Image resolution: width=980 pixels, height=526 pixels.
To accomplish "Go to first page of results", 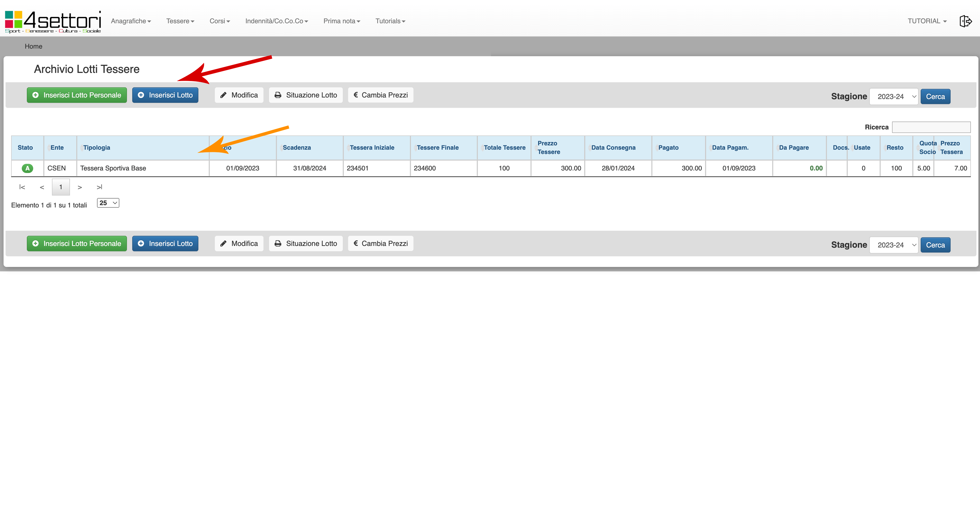I will pos(22,187).
